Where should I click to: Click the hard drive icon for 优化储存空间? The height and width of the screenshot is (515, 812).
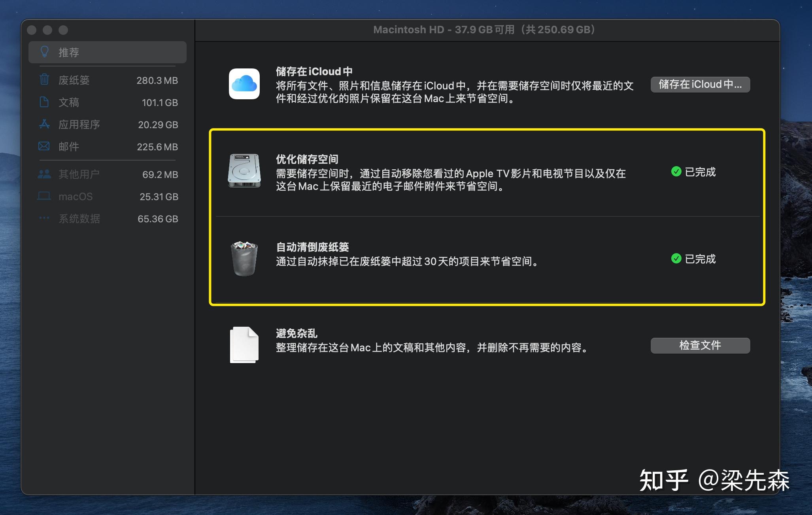click(x=244, y=171)
